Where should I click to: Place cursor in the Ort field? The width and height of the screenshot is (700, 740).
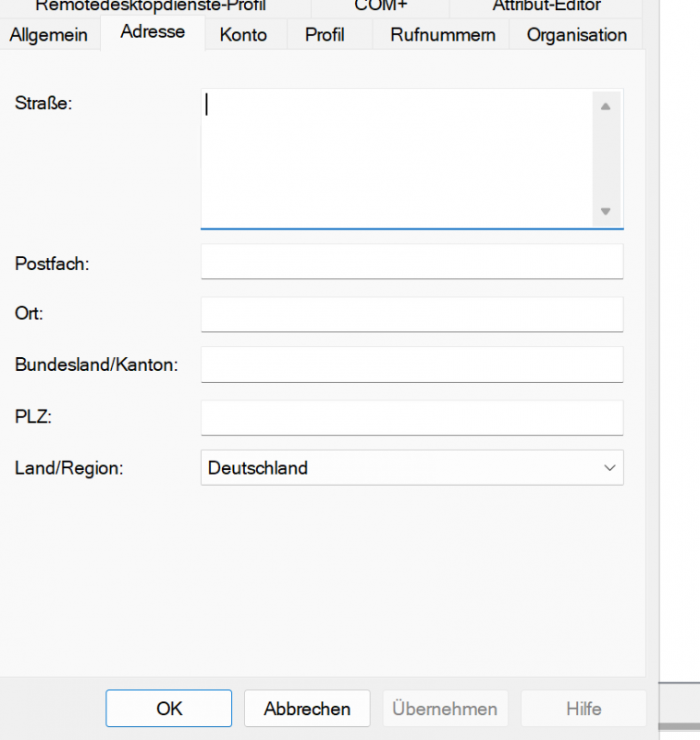click(x=411, y=314)
